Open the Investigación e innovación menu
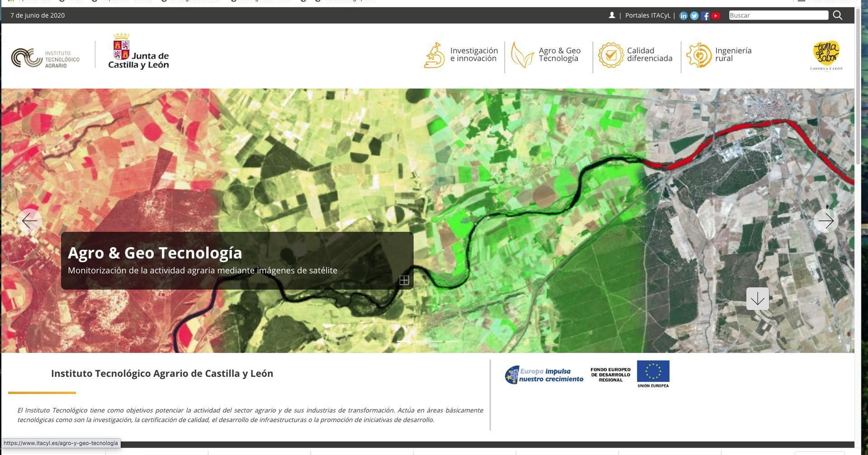Image resolution: width=868 pixels, height=455 pixels. click(461, 55)
